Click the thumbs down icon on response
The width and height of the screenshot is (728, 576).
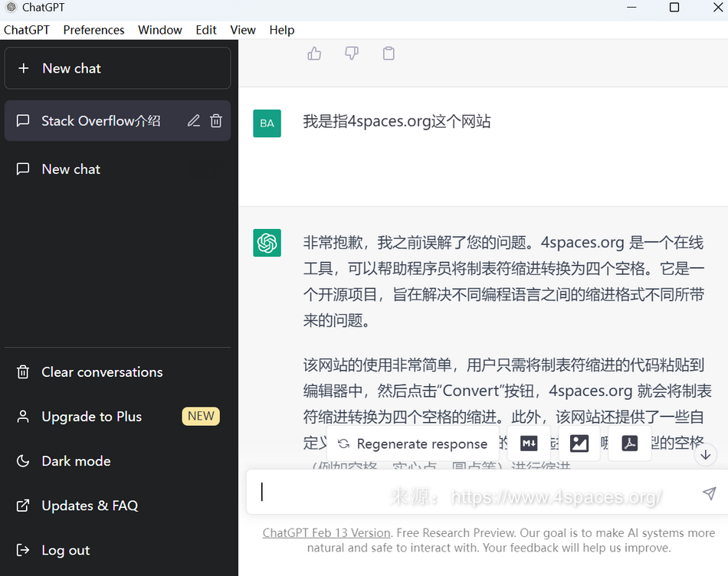click(352, 54)
